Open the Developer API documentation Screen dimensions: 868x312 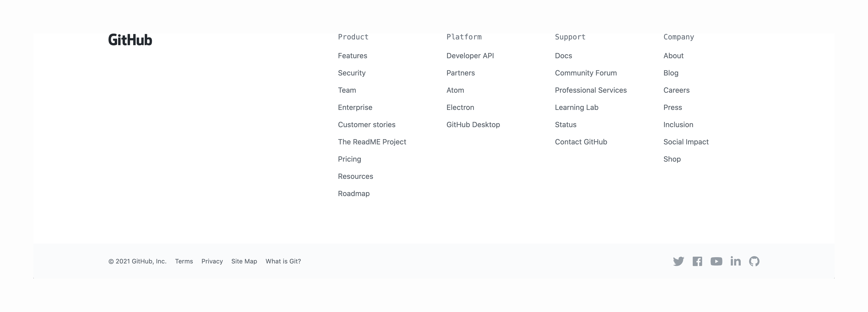tap(471, 56)
